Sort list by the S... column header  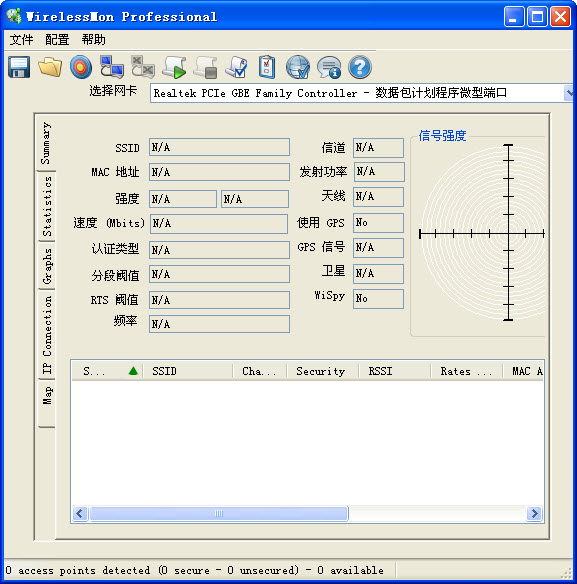[x=108, y=371]
